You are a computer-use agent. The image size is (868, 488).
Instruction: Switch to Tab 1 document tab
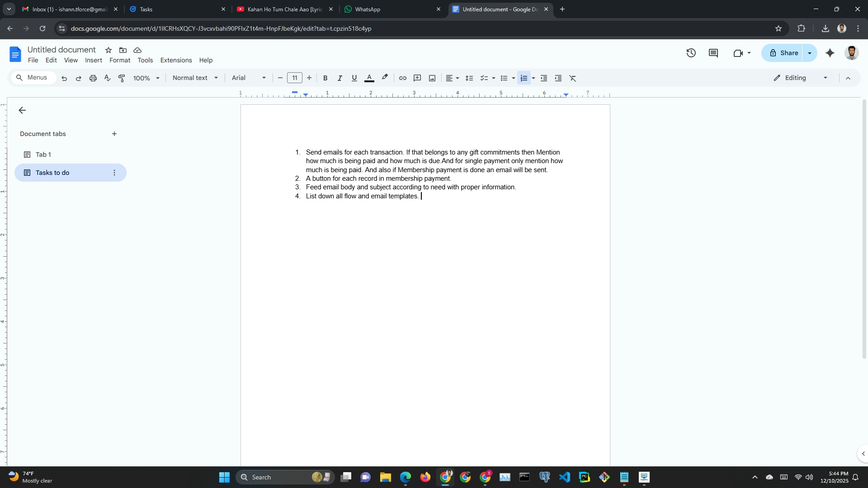click(x=43, y=155)
